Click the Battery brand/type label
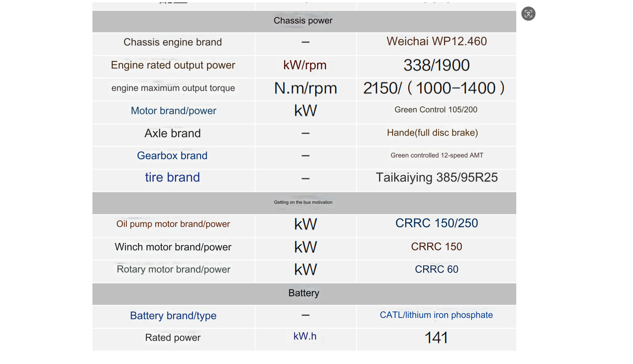The height and width of the screenshot is (364, 633). point(173,316)
